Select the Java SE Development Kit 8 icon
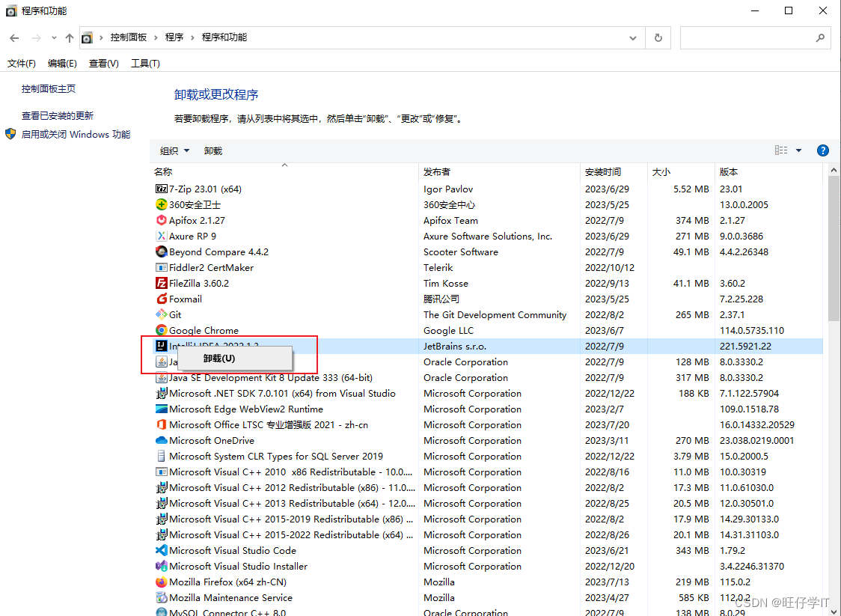Image resolution: width=841 pixels, height=616 pixels. tap(161, 377)
